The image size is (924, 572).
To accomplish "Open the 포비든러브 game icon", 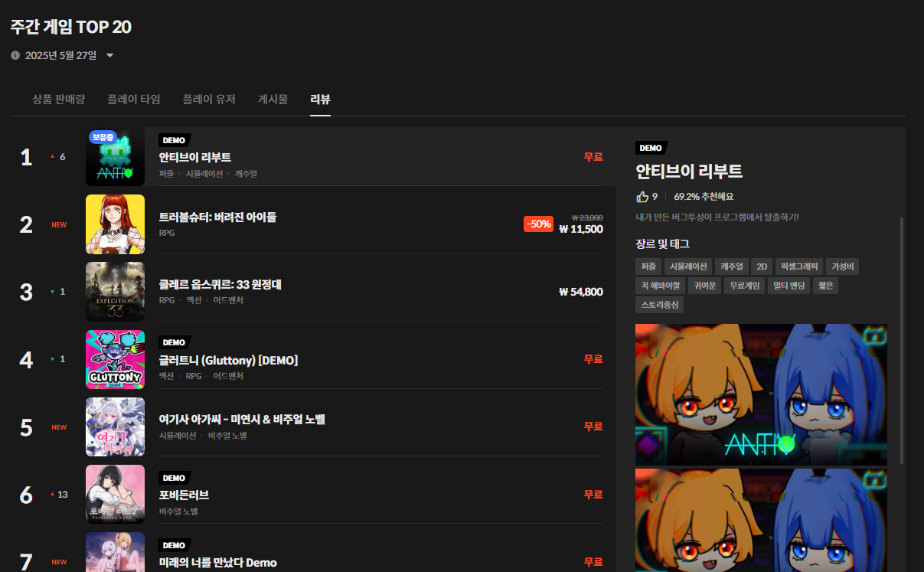I will tap(115, 494).
